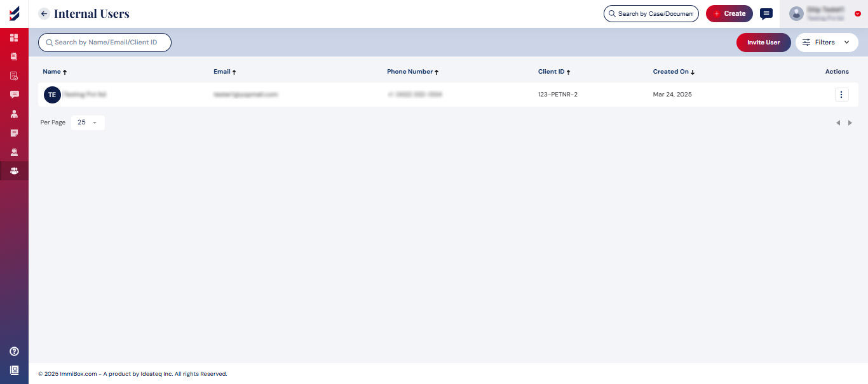Go to previous page arrow
Viewport: 868px width, 384px height.
(837, 122)
